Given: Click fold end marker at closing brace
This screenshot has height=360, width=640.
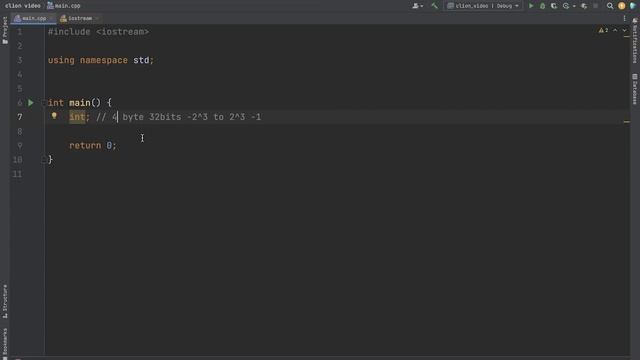Looking at the screenshot, I should [43, 160].
